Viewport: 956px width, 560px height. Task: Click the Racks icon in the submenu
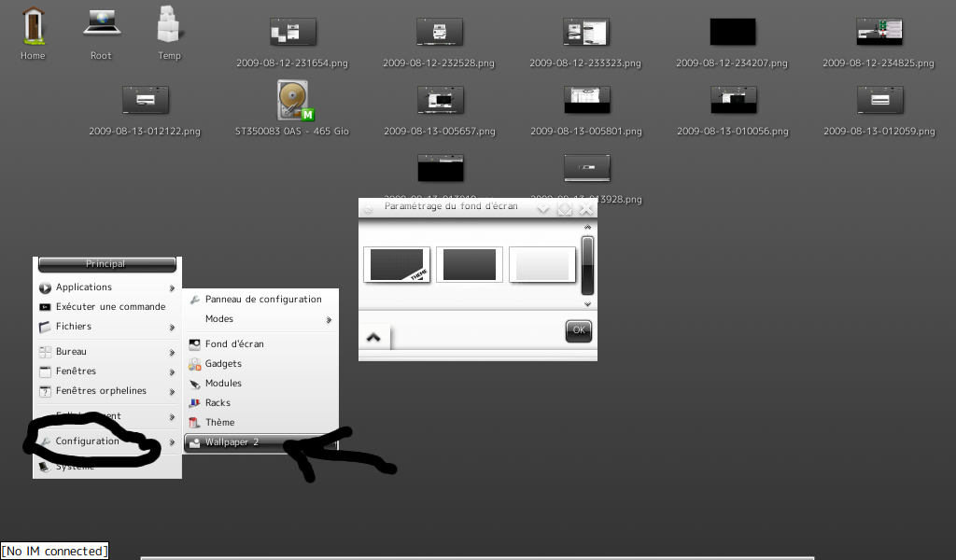195,403
